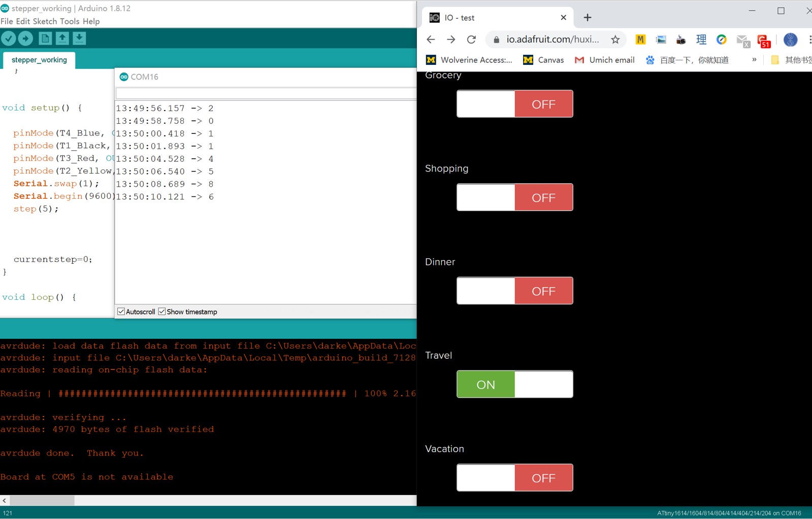The image size is (812, 519).
Task: Toggle the Vacation switch
Action: click(515, 477)
